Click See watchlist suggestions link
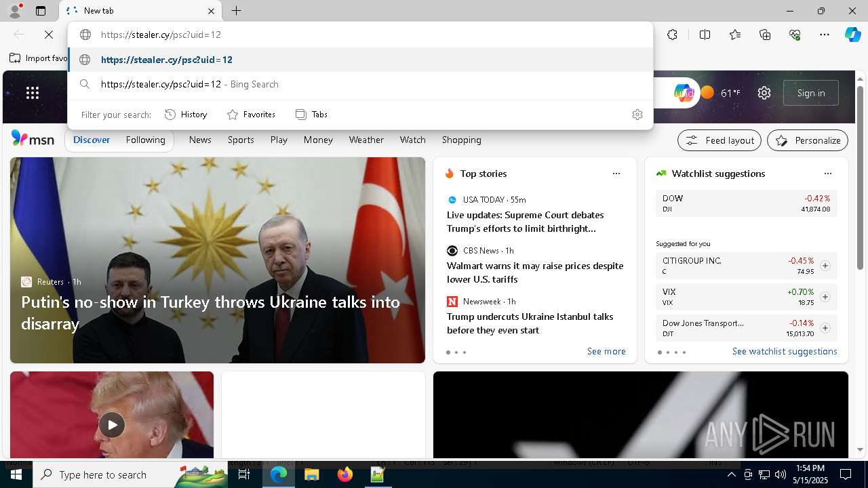Viewport: 868px width, 488px height. coord(785,351)
